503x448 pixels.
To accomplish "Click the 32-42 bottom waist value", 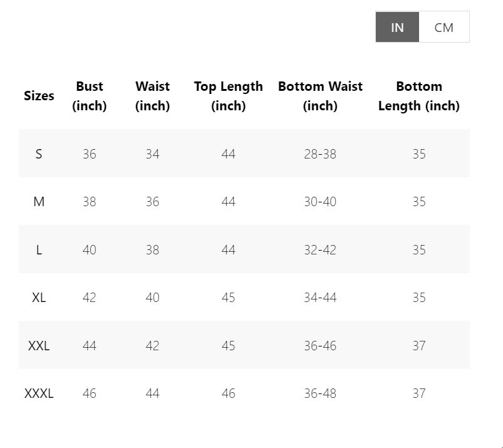I will [320, 249].
